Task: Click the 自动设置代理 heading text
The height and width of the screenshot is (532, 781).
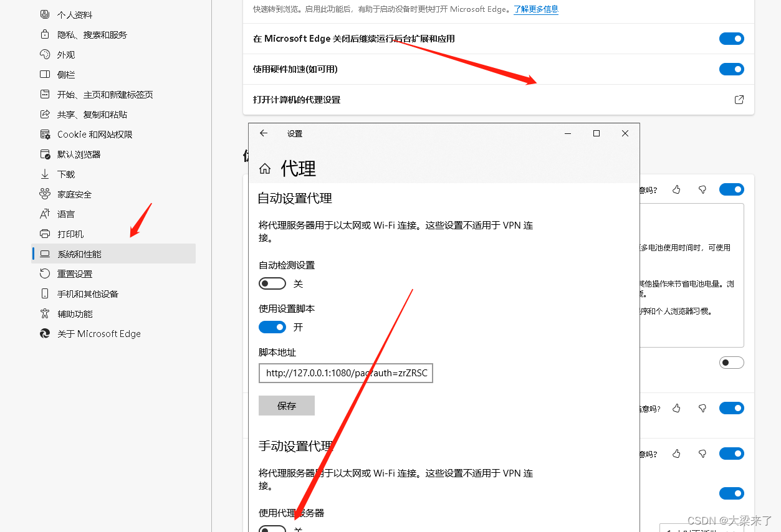Action: [x=295, y=198]
